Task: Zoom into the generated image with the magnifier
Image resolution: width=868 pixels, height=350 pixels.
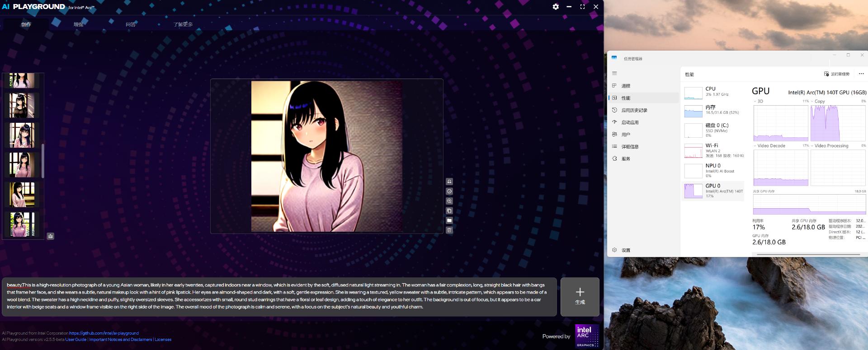Action: (449, 201)
